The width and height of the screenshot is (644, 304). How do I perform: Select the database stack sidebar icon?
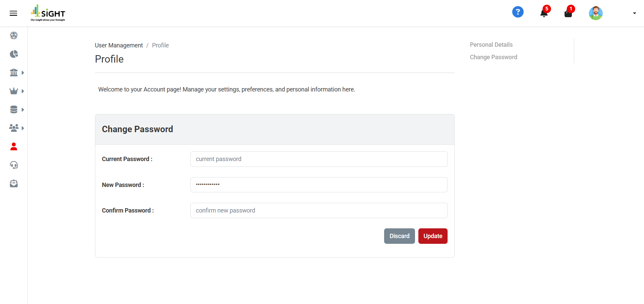[14, 110]
